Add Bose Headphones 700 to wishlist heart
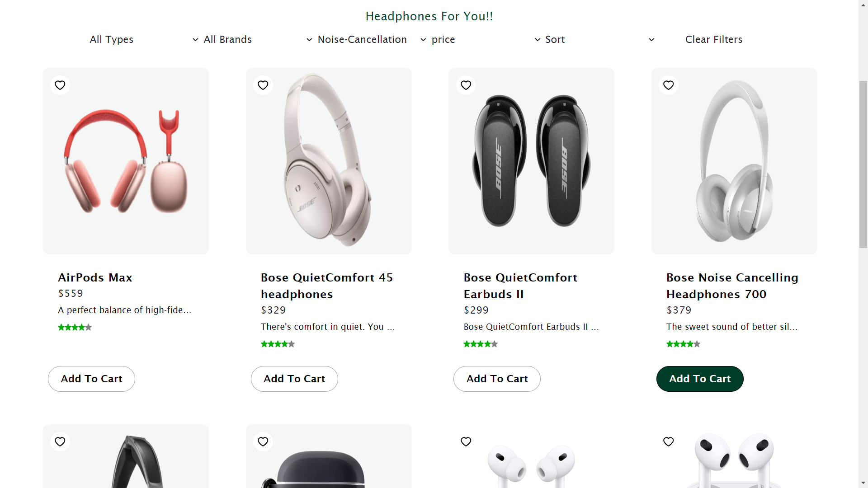The height and width of the screenshot is (488, 868). point(669,85)
